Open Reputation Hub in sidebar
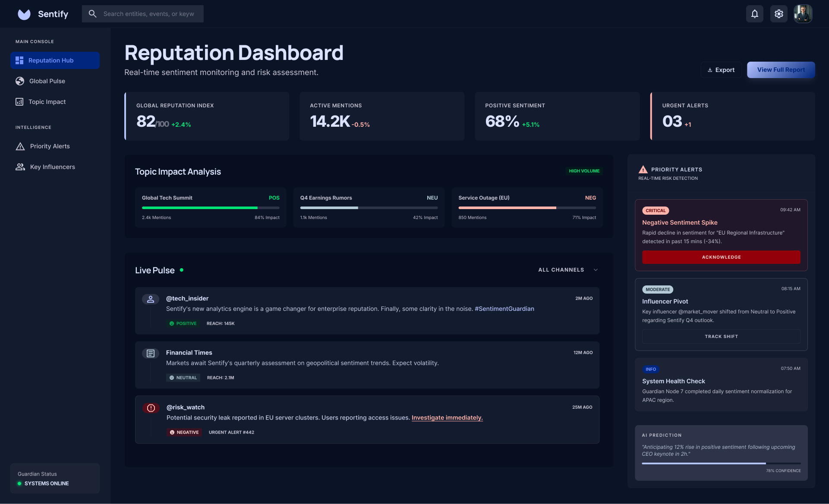Image resolution: width=829 pixels, height=504 pixels. click(55, 60)
